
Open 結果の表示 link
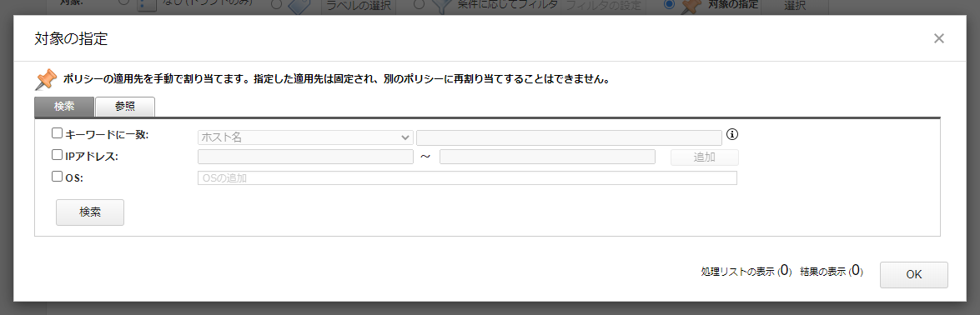(832, 272)
